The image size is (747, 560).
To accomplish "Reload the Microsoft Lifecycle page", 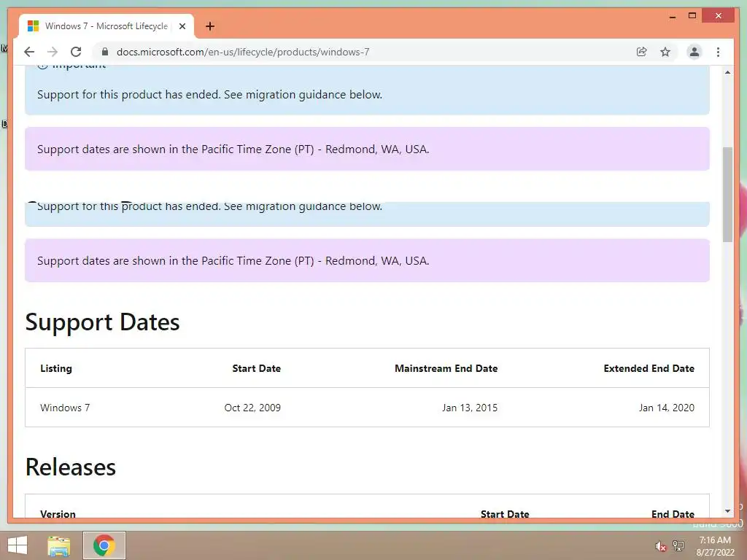I will 76,52.
